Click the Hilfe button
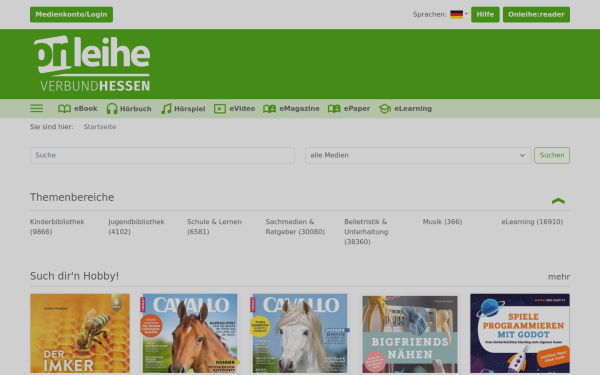600x375 pixels. pos(485,15)
